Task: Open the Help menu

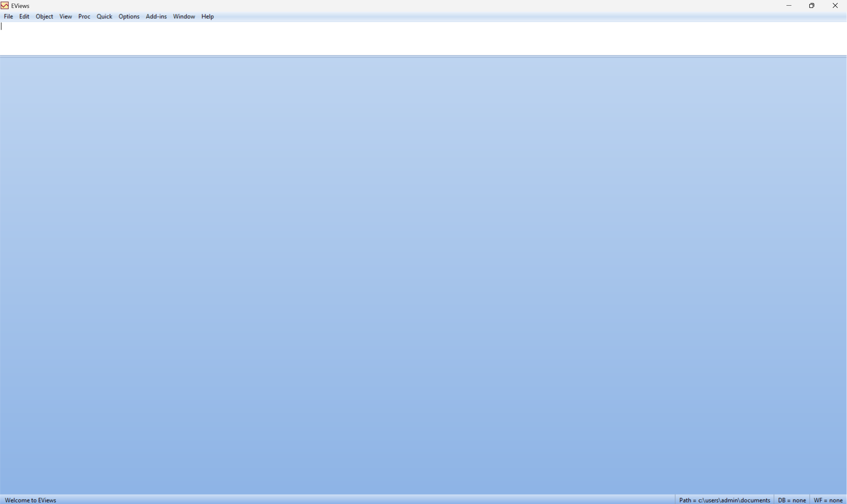Action: [207, 16]
